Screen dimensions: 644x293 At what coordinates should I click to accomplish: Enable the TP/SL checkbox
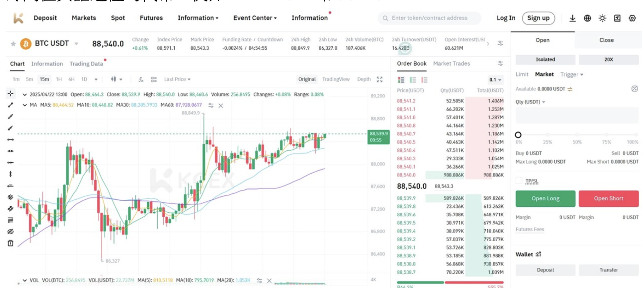point(519,181)
